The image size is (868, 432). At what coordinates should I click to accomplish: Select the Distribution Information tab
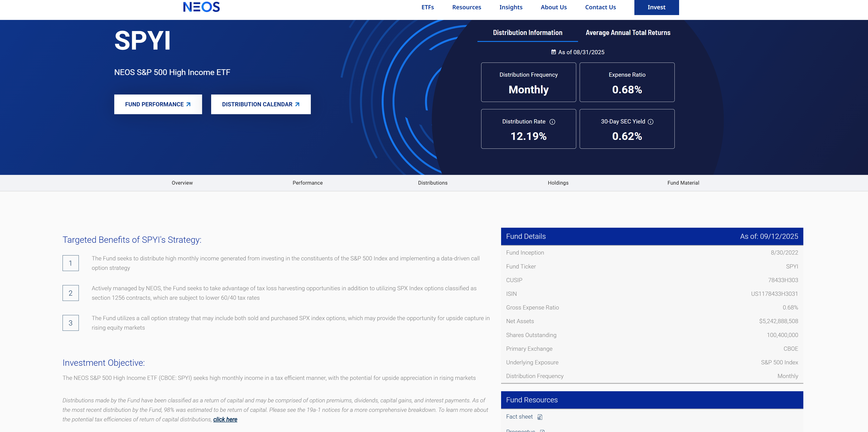pyautogui.click(x=527, y=33)
